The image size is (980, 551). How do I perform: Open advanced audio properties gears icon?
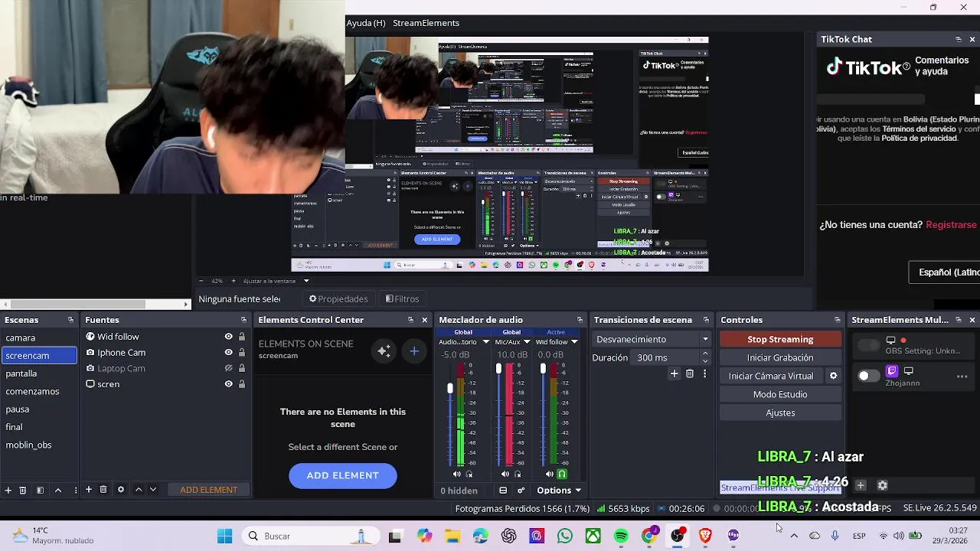(x=521, y=491)
